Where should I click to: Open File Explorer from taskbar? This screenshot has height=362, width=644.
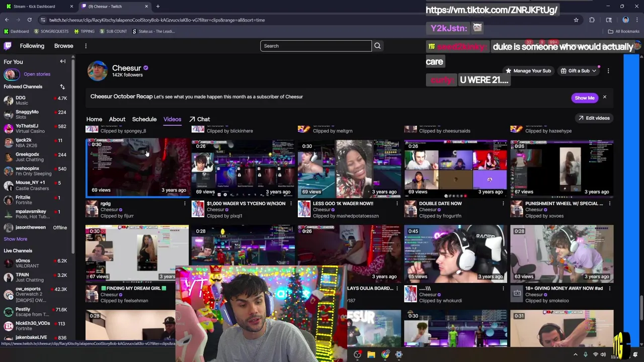pyautogui.click(x=371, y=354)
